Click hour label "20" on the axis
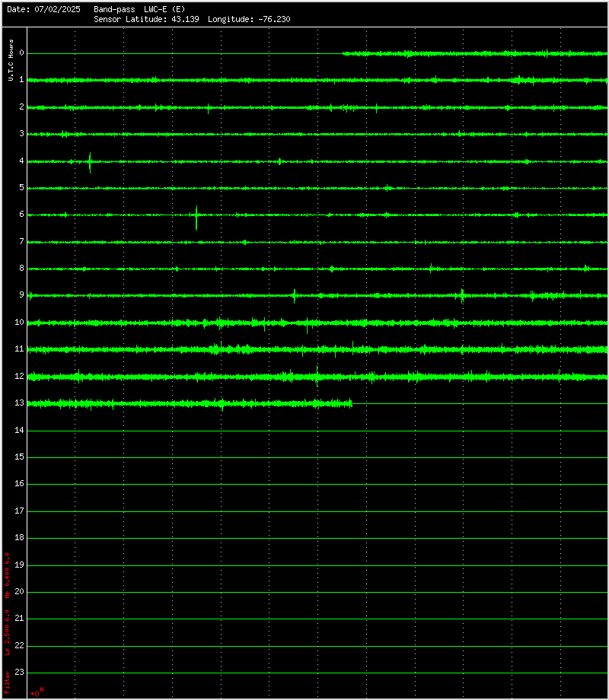The image size is (609, 700). pos(19,591)
